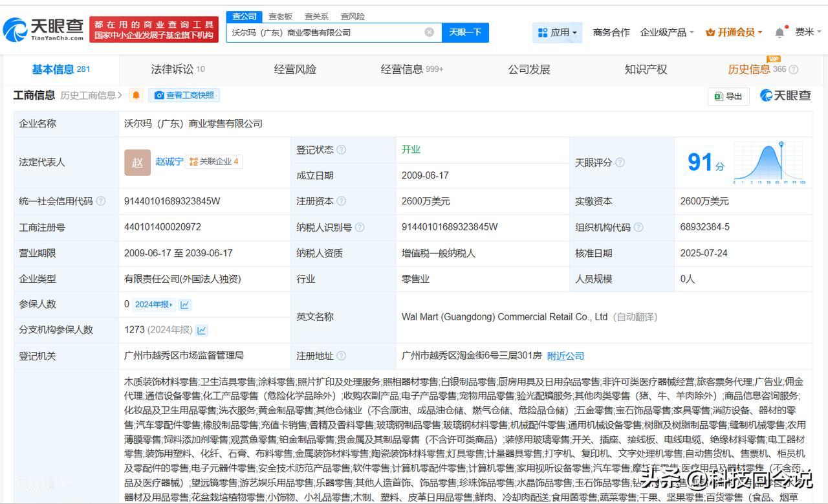Click 关联企业 4 tag
The image size is (828, 504).
[213, 162]
